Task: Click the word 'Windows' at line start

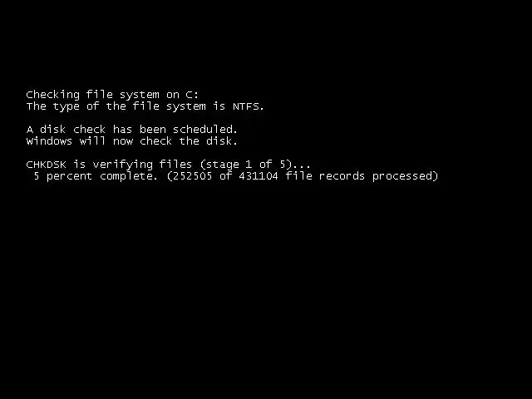Action: point(49,141)
